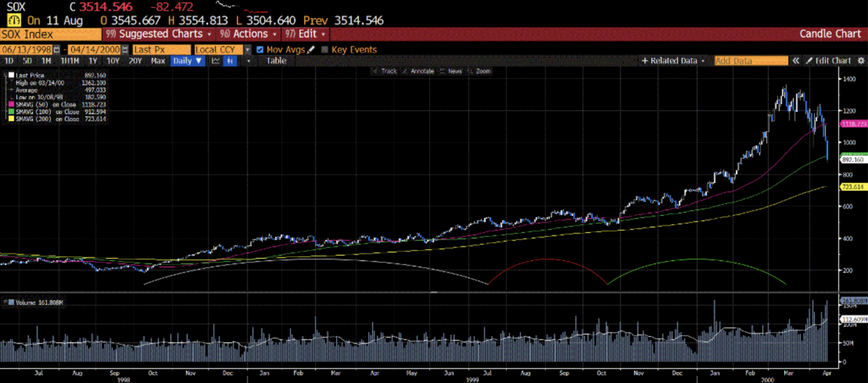Viewport: 868px width, 383px height.
Task: Edit moving averages with the pencil icon
Action: click(310, 50)
